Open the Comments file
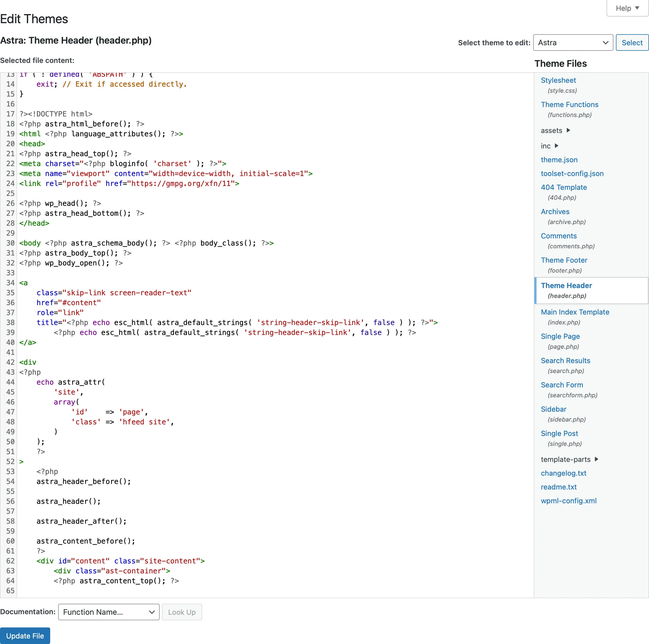Screen dimensions: 649x644 click(x=558, y=236)
